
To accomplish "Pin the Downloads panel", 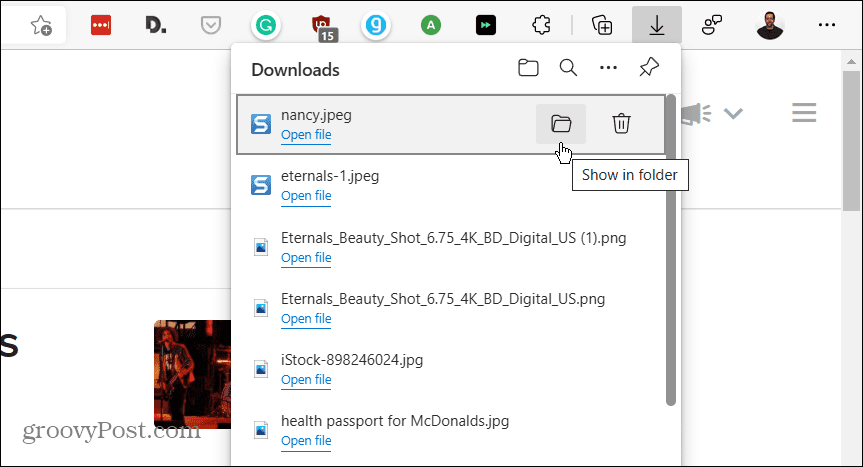I will (x=649, y=69).
